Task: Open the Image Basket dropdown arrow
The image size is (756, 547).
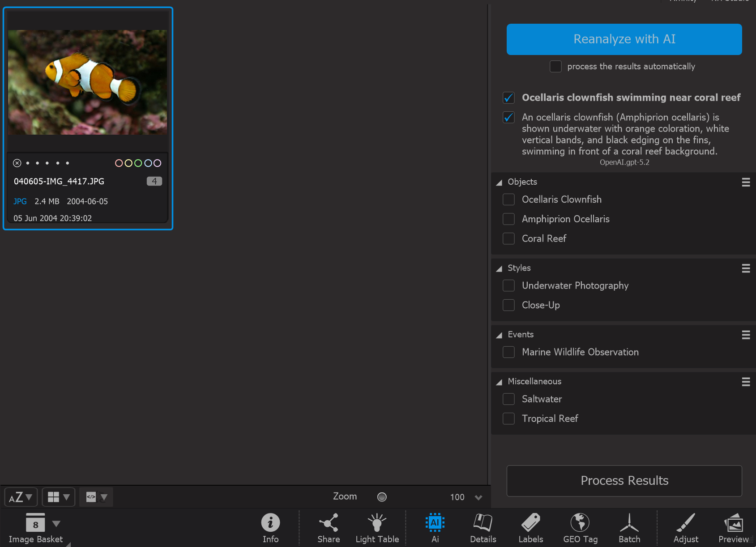Action: pyautogui.click(x=56, y=523)
